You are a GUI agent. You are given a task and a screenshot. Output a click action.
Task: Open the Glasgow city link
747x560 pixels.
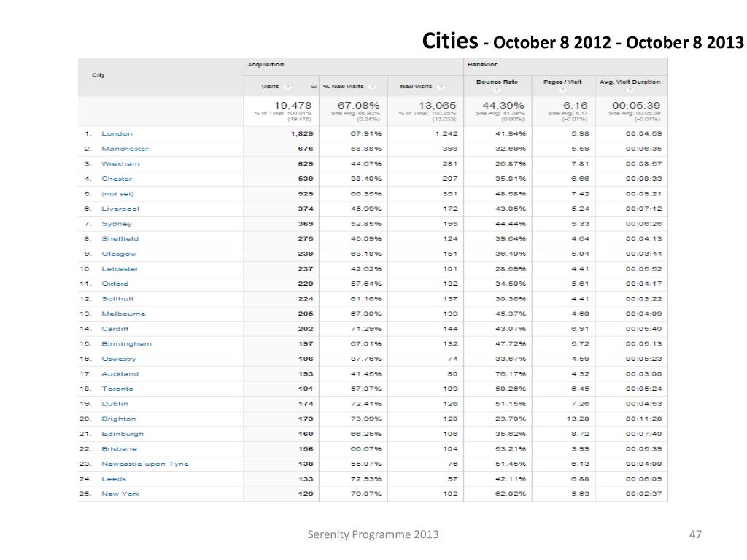point(119,254)
